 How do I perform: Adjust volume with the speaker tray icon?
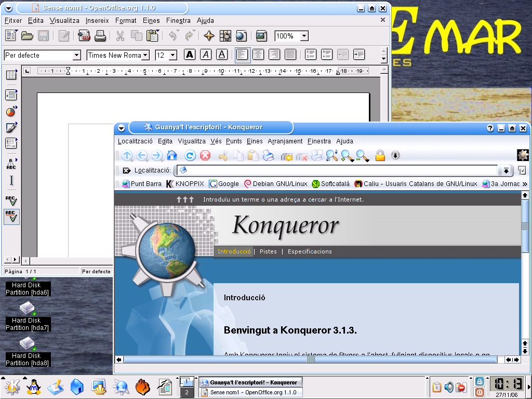[448, 387]
